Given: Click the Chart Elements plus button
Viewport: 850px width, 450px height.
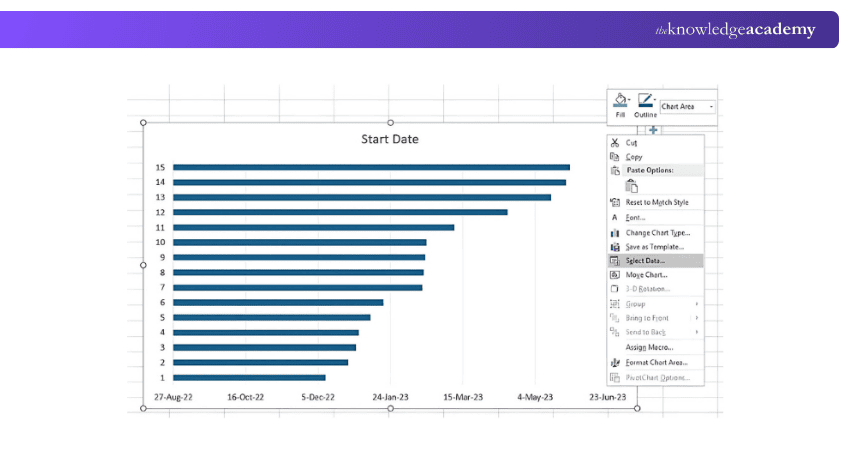Looking at the screenshot, I should pyautogui.click(x=653, y=130).
